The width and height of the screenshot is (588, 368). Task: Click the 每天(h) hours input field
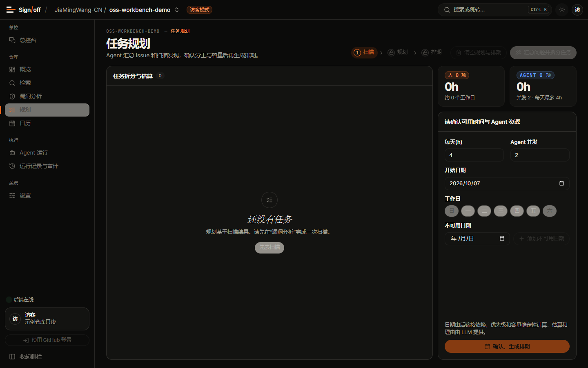tap(474, 155)
